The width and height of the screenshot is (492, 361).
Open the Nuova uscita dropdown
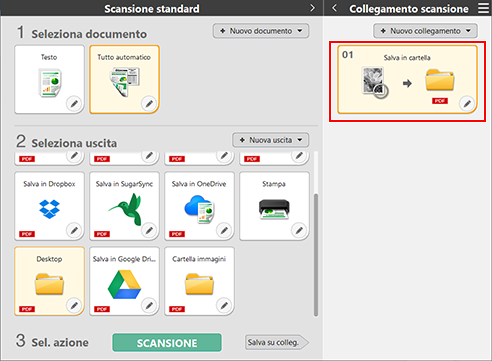click(270, 140)
